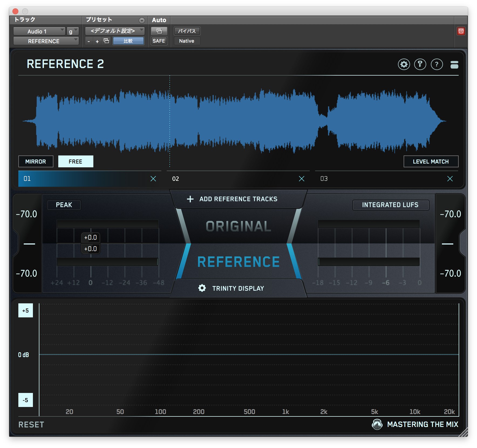Viewport: 477px width, 448px height.
Task: Enable MIRROR playback mode
Action: [x=36, y=161]
